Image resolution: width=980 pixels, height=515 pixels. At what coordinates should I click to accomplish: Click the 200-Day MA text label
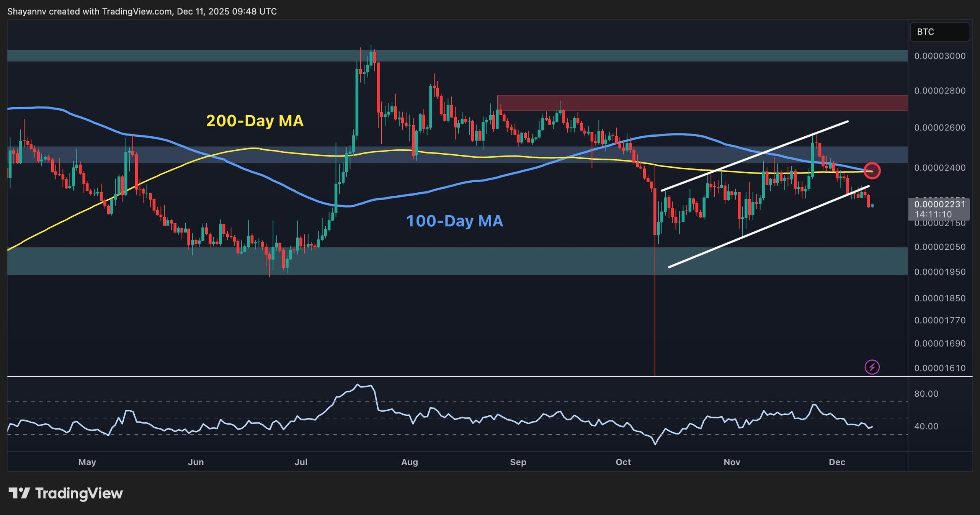coord(254,121)
